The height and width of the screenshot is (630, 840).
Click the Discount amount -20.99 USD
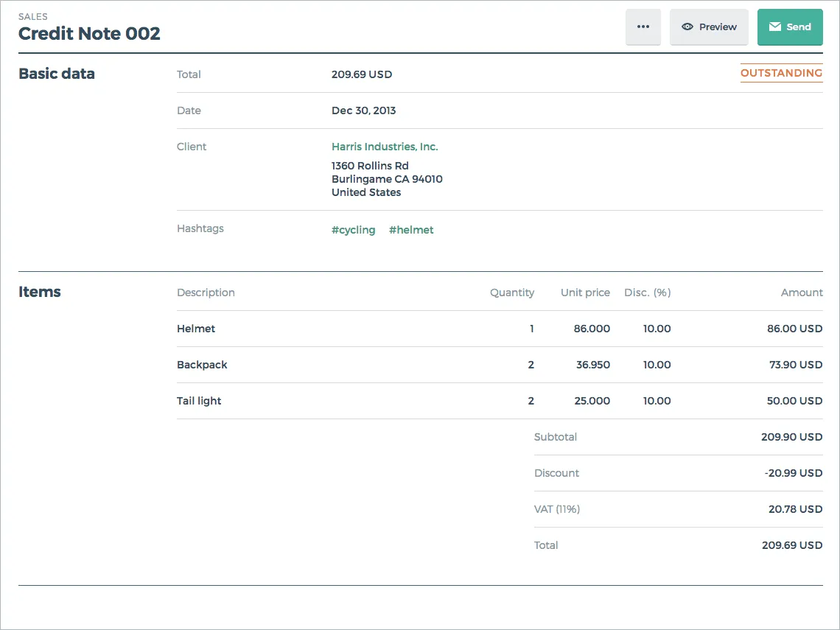[794, 472]
